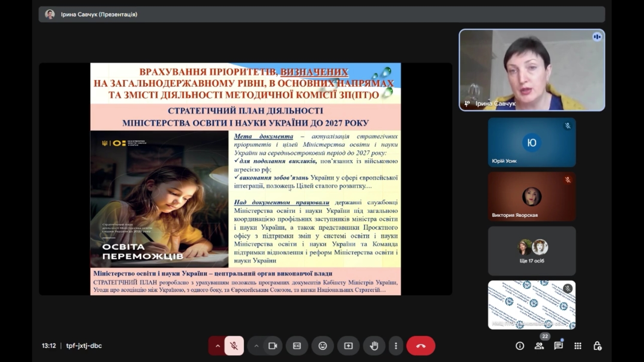Show the participants list
The height and width of the screenshot is (362, 644).
tap(539, 346)
